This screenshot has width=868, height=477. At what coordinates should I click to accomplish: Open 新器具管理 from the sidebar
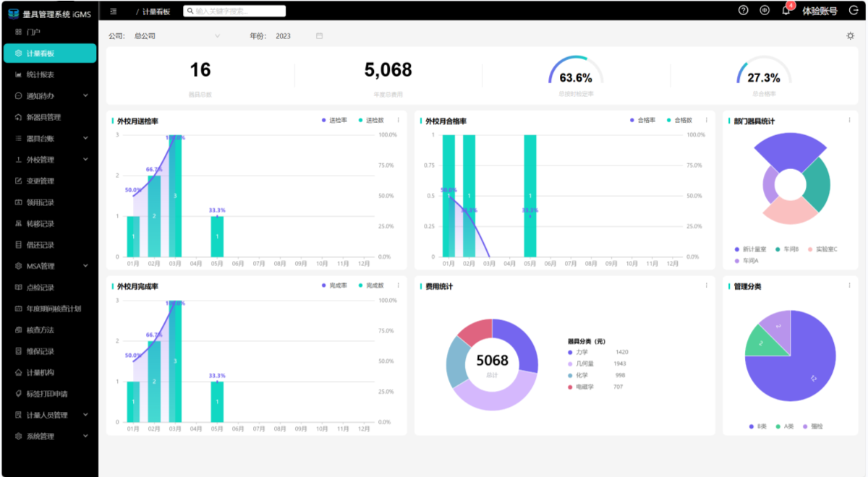click(x=43, y=117)
